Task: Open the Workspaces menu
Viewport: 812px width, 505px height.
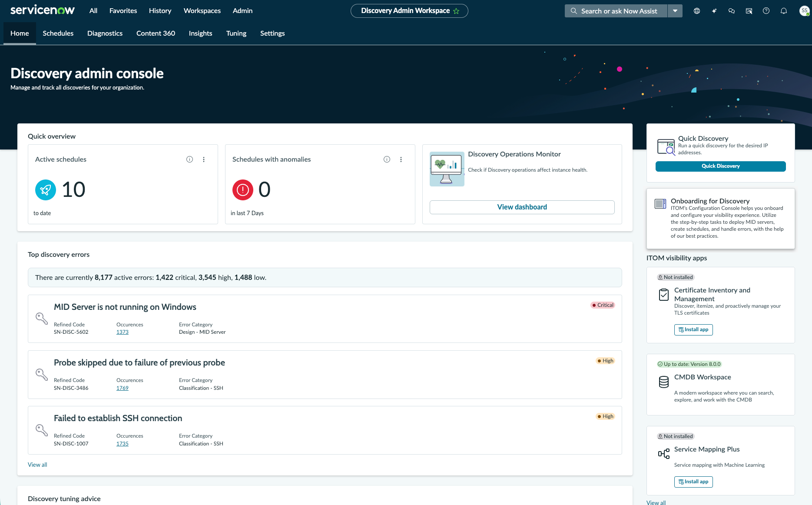Action: pos(202,11)
